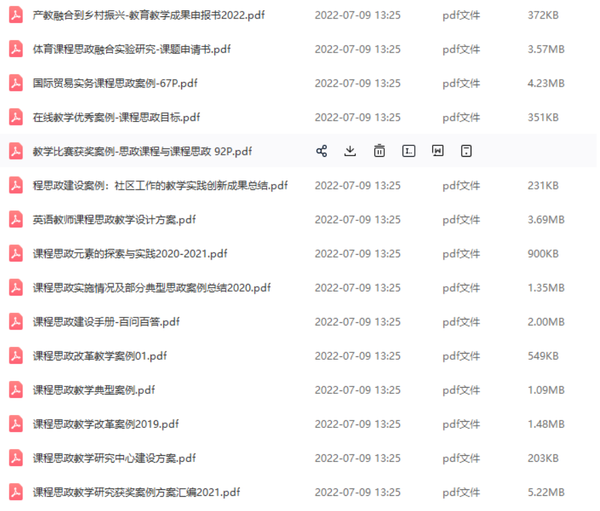Open 课程思政教学改革案例2019.pdf
This screenshot has height=511, width=600.
(x=106, y=424)
